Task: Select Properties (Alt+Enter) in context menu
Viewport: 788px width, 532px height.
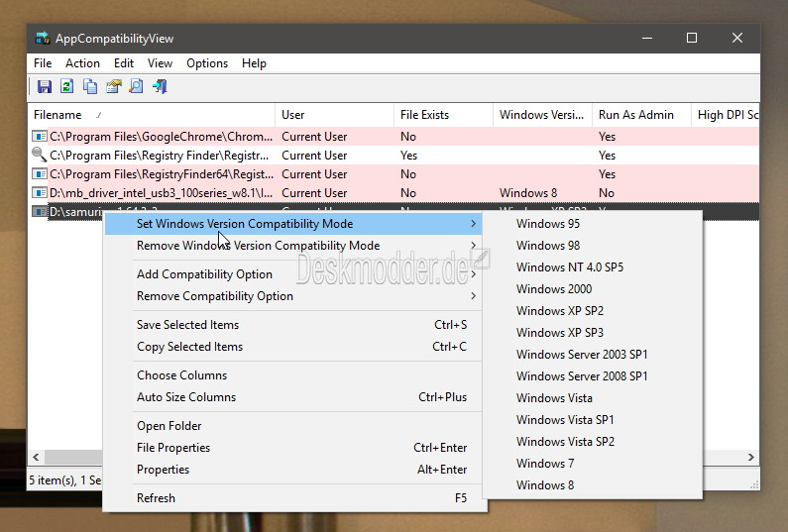Action: tap(294, 470)
